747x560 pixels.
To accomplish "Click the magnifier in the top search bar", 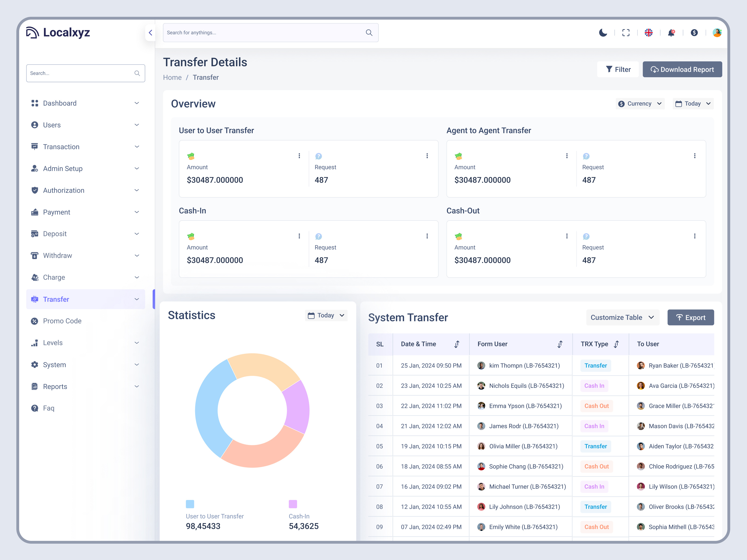I will coord(369,32).
